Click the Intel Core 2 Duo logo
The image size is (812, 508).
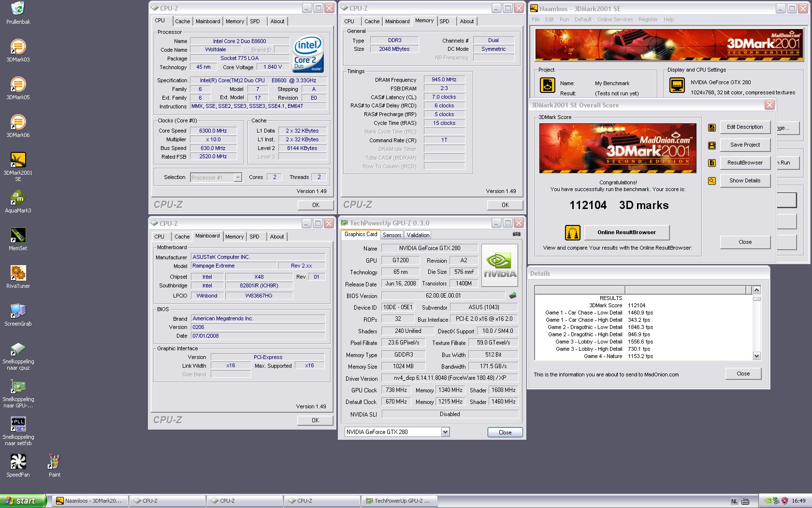click(307, 54)
